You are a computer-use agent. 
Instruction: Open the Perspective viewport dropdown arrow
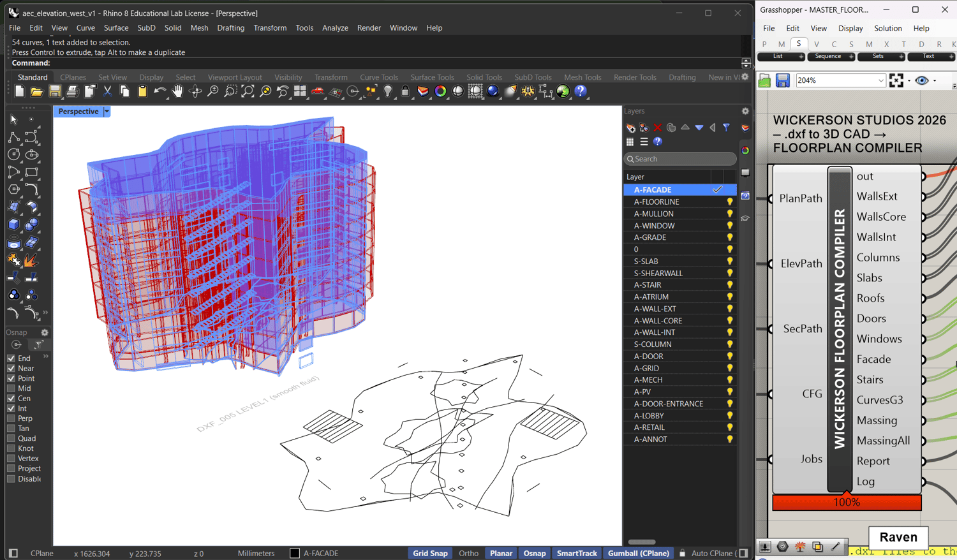coord(107,112)
